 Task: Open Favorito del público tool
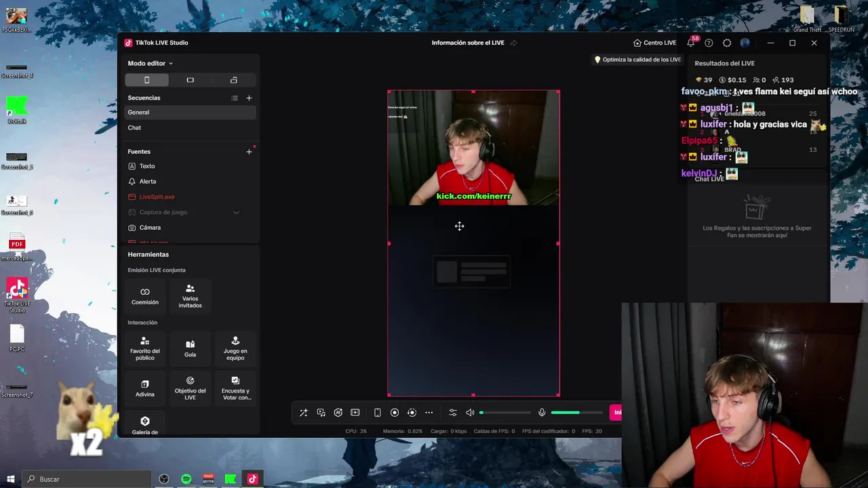point(145,348)
